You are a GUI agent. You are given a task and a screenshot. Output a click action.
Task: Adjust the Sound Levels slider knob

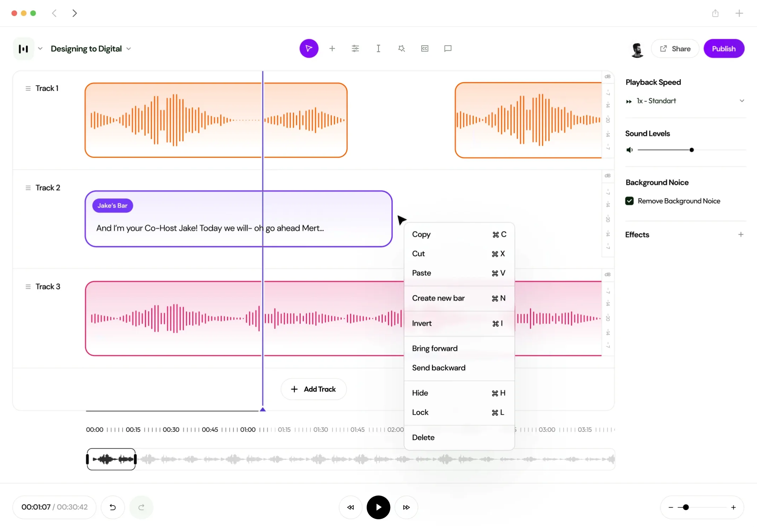[692, 150]
